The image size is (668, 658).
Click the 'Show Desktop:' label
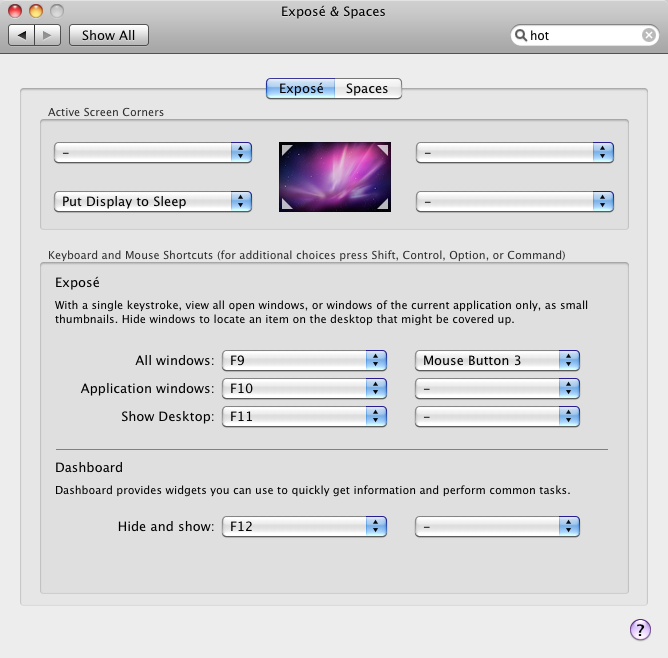click(x=168, y=416)
